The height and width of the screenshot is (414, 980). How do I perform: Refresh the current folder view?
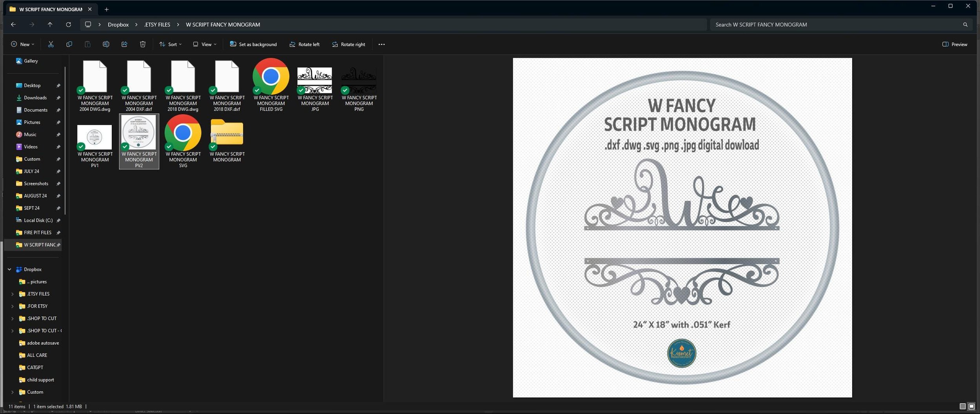click(68, 24)
